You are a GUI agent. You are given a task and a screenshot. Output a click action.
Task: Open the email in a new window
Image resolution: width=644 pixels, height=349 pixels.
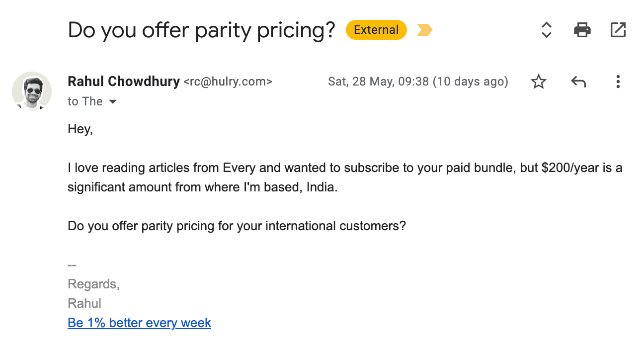[x=618, y=30]
